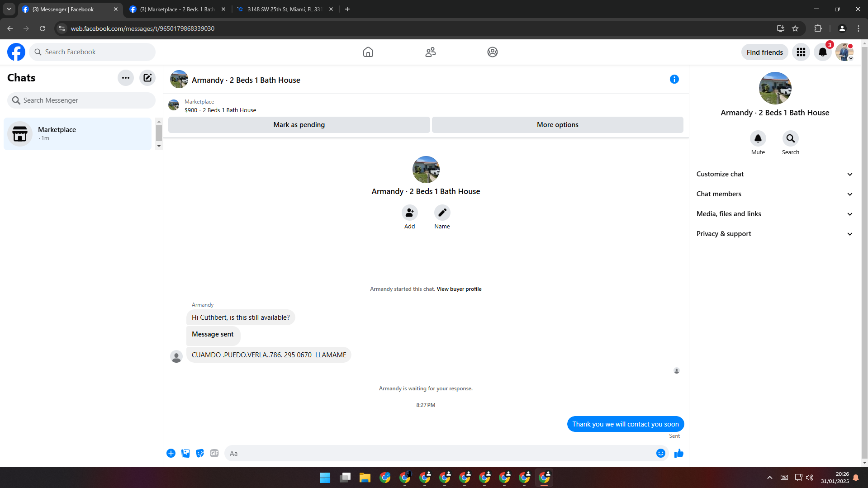868x488 pixels.
Task: Add people to the chat
Action: [410, 213]
